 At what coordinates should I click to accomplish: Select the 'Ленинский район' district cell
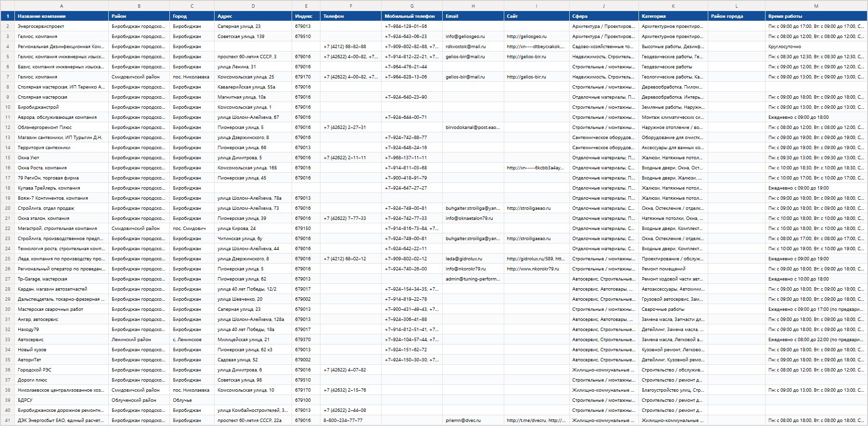click(139, 340)
